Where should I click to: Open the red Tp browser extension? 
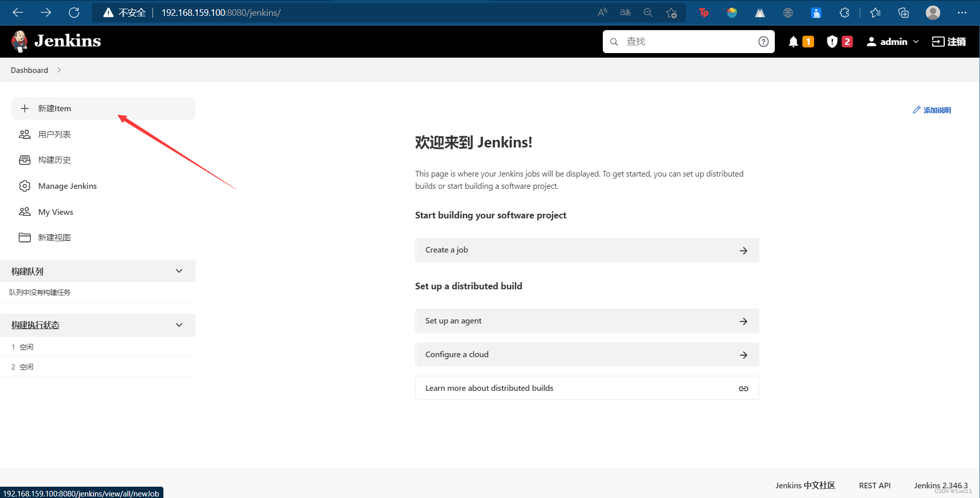pyautogui.click(x=704, y=13)
